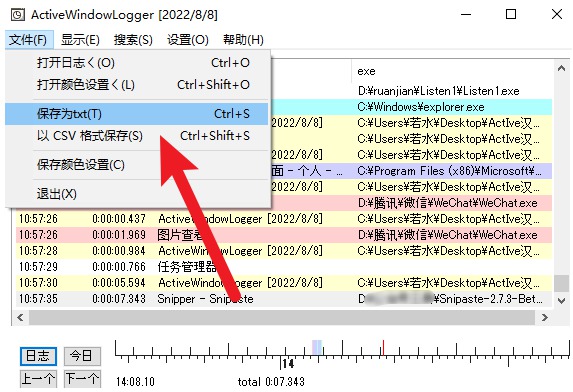The image size is (573, 392).
Task: Click the total 0:07.343 label
Action: (271, 382)
